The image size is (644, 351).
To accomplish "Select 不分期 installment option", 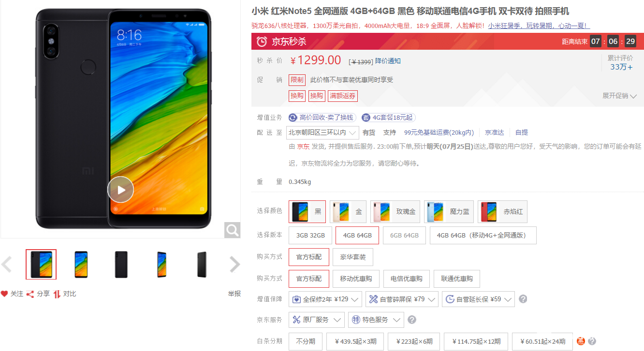I will (x=306, y=341).
